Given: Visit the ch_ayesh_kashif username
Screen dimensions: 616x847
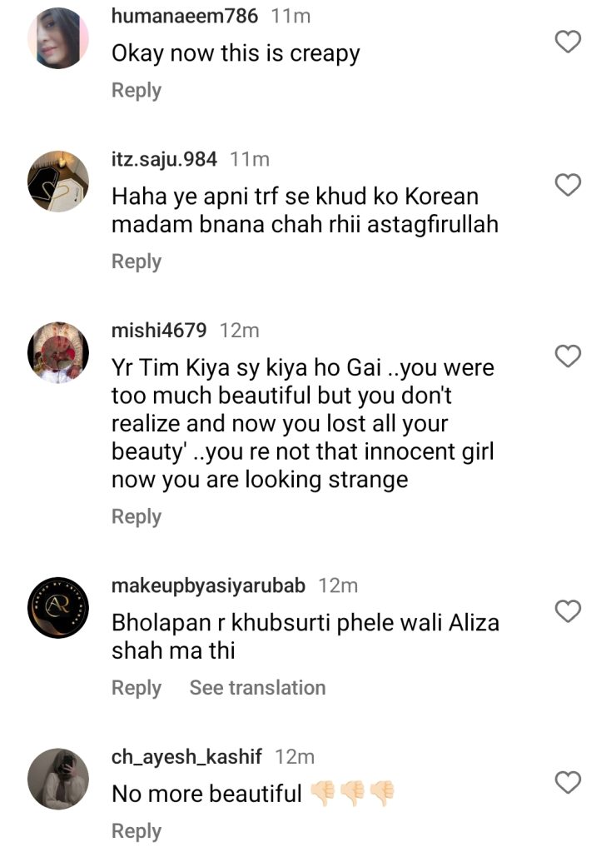Looking at the screenshot, I should (x=186, y=757).
